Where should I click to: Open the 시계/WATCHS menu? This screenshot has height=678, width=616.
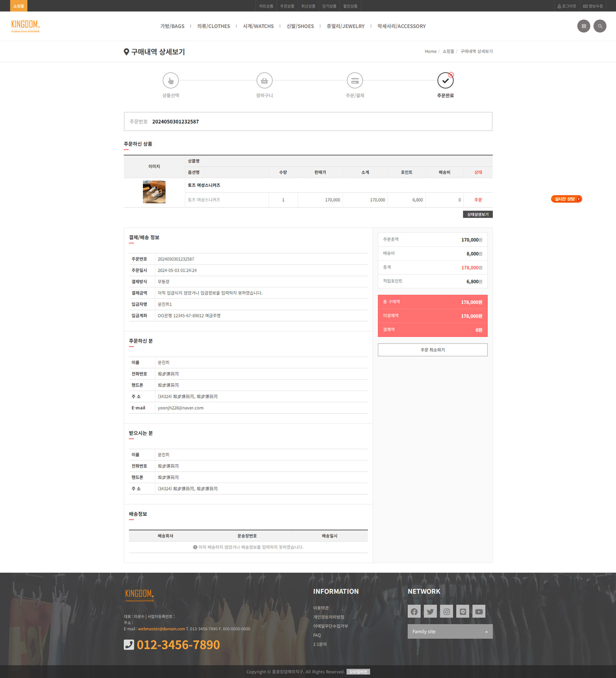pos(258,26)
